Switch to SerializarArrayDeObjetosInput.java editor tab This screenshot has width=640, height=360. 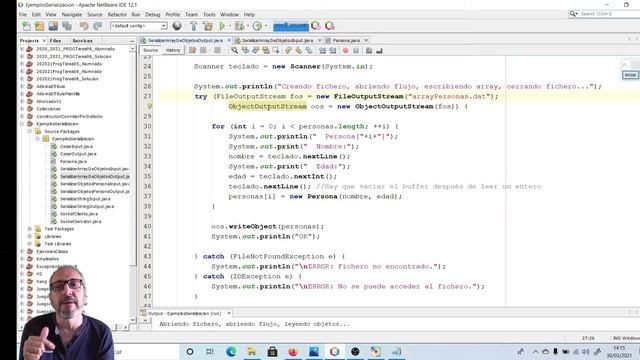(x=277, y=40)
